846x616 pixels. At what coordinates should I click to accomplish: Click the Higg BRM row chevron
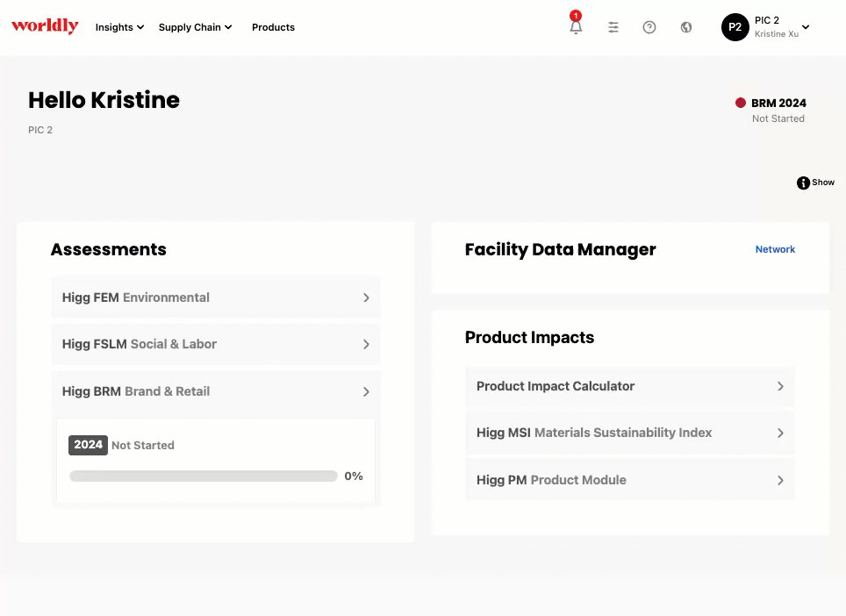click(x=366, y=391)
